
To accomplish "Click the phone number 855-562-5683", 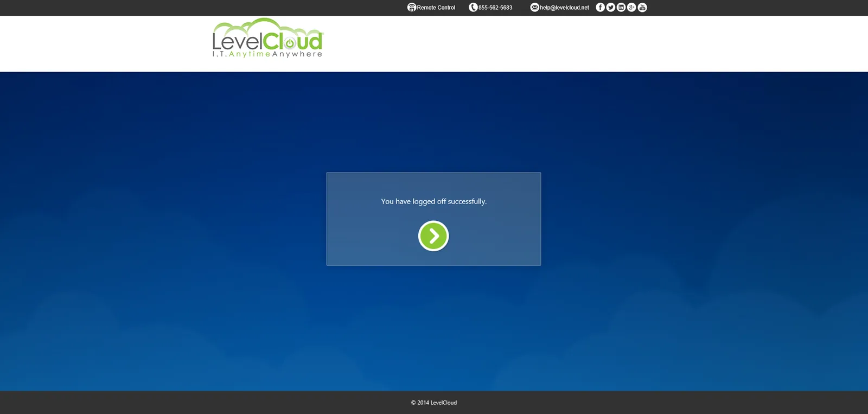I will 495,8.
